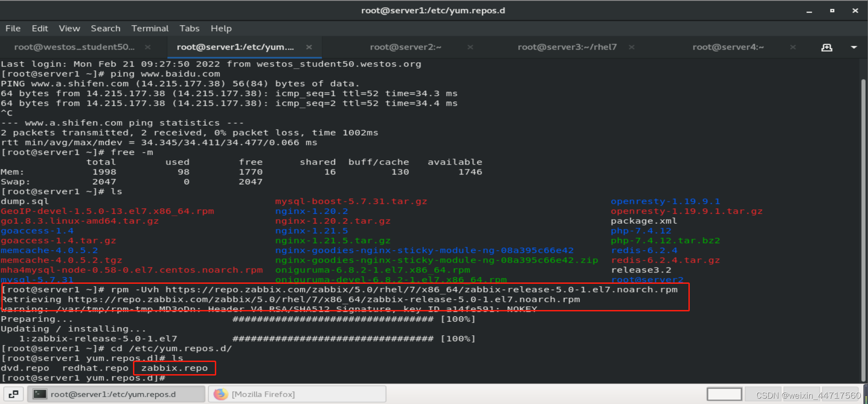Click redis-6.2.4.tar.gz entry

(665, 261)
